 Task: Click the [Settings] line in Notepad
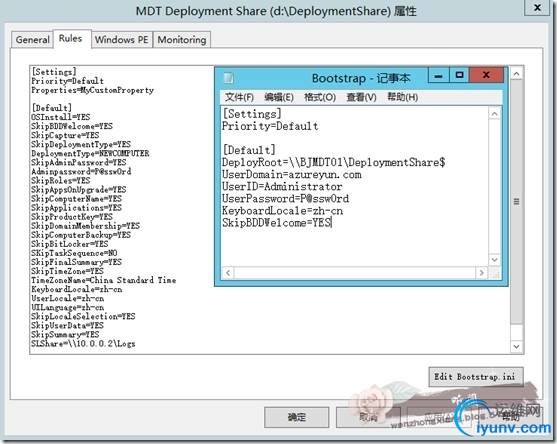point(252,114)
